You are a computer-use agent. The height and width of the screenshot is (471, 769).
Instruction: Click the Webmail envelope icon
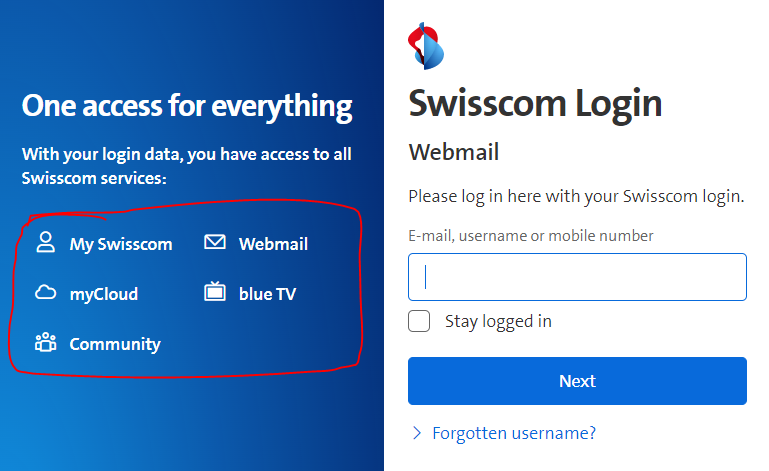215,243
